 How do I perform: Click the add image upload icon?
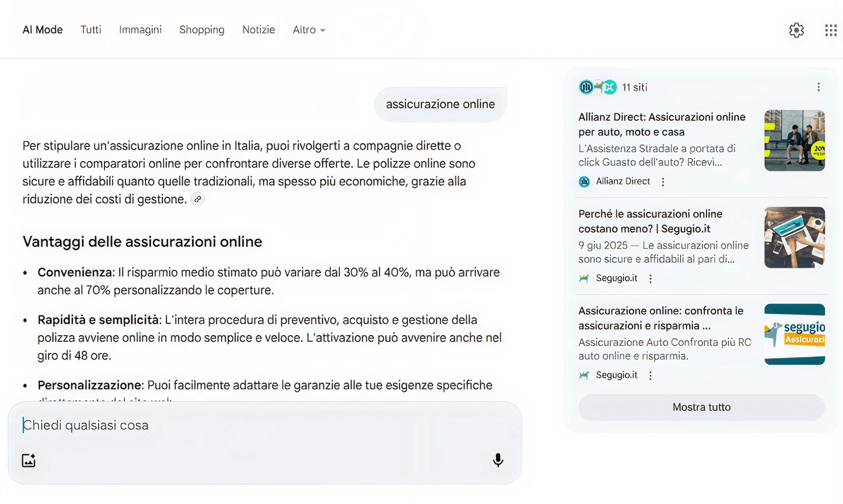[29, 460]
